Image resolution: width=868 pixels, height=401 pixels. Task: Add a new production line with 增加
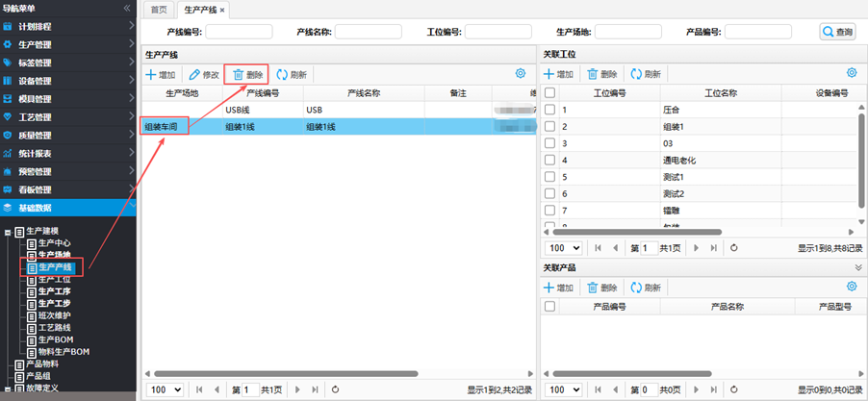point(161,75)
